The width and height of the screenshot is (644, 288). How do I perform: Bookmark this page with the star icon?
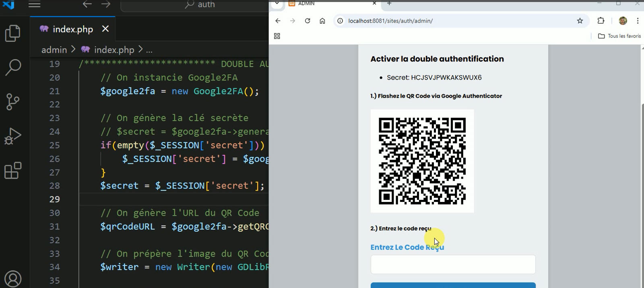(x=580, y=21)
